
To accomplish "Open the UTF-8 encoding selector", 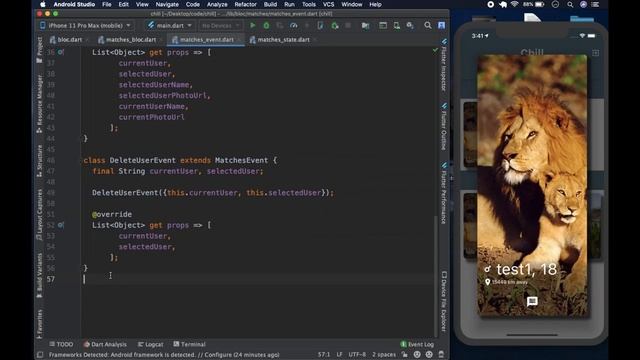I will (357, 355).
